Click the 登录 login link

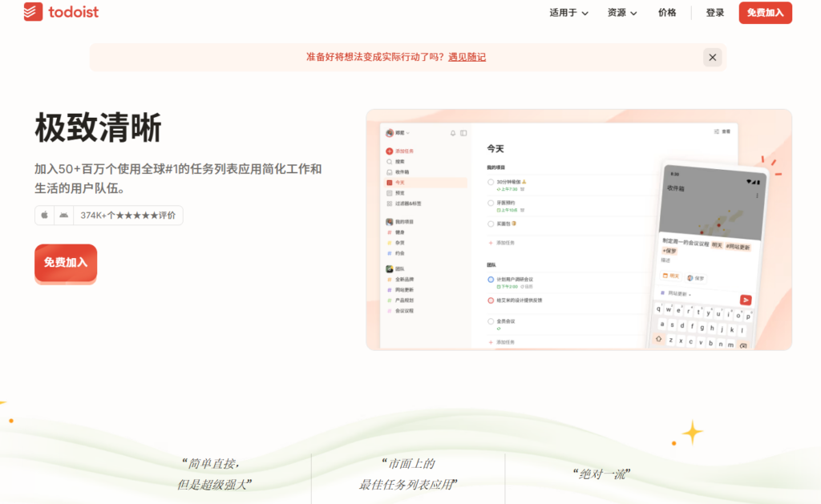click(714, 13)
